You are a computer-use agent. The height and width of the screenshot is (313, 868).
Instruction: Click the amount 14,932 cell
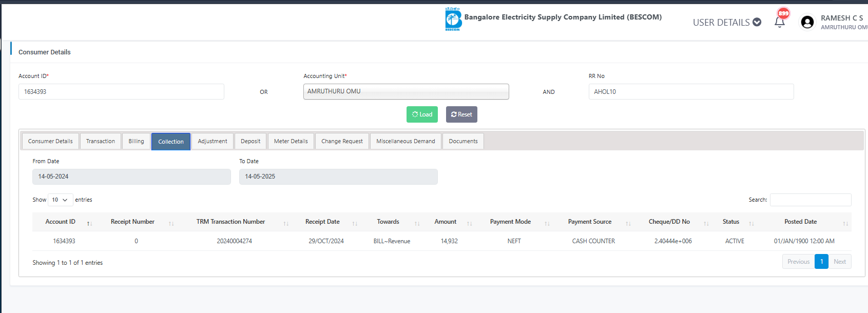coord(449,241)
